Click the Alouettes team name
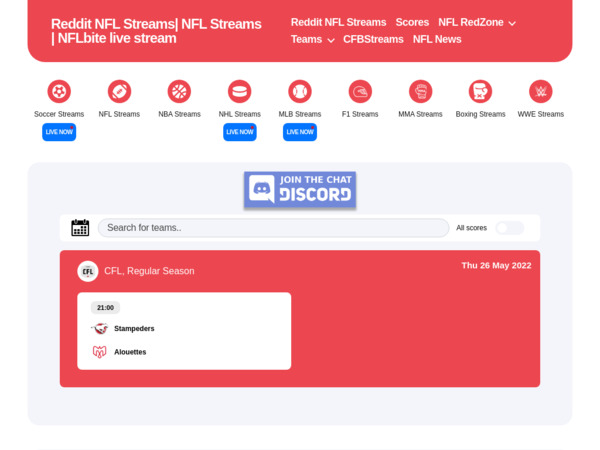Image resolution: width=600 pixels, height=450 pixels. (130, 352)
